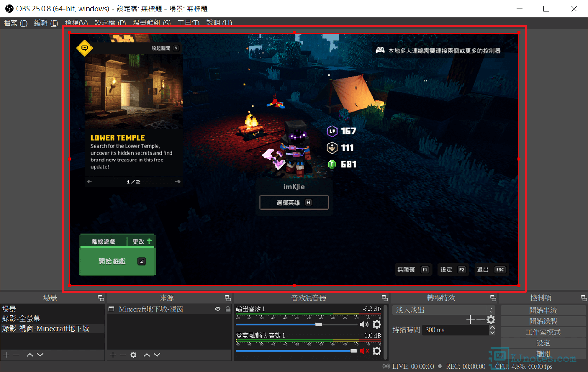Pop out the 來源 dock panel

click(x=228, y=298)
